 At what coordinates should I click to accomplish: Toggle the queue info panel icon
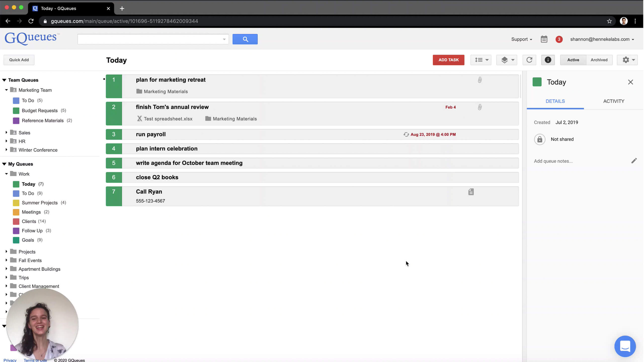tap(548, 60)
